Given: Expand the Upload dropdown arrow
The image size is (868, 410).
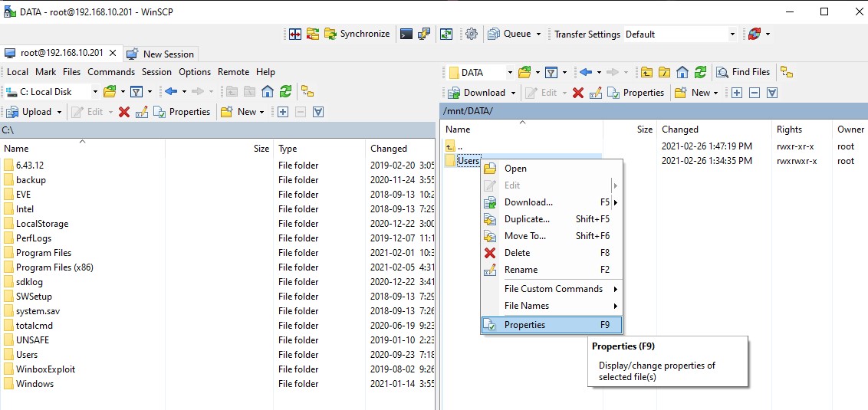Looking at the screenshot, I should 59,112.
